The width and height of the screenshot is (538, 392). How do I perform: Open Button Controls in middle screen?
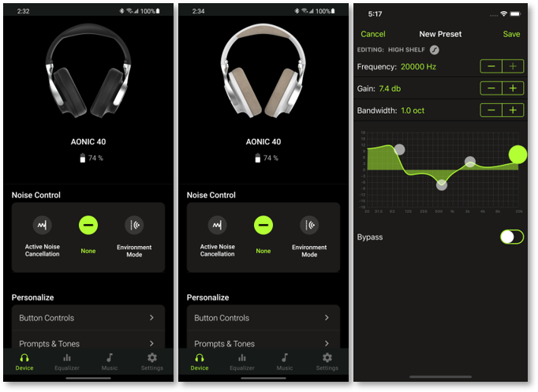[263, 318]
